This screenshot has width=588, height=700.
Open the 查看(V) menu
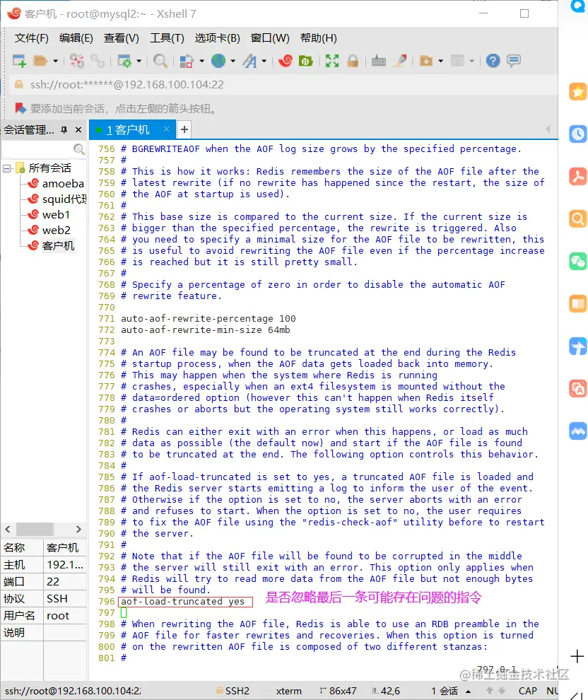122,38
